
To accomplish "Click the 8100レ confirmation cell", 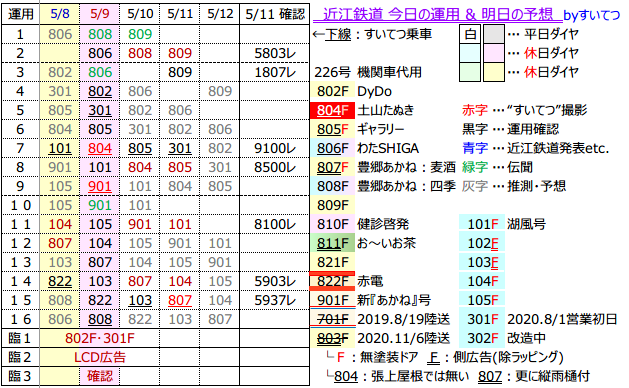I will (275, 224).
